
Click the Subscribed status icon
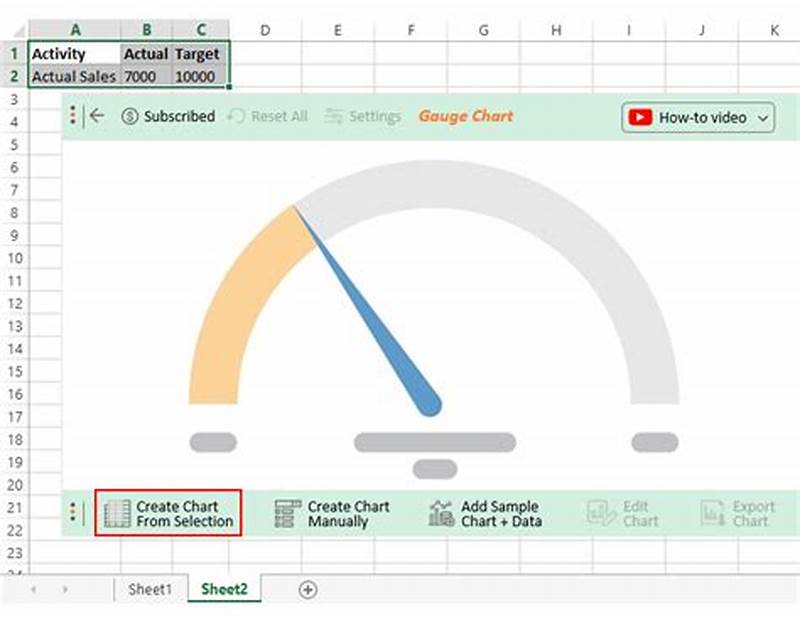[131, 116]
